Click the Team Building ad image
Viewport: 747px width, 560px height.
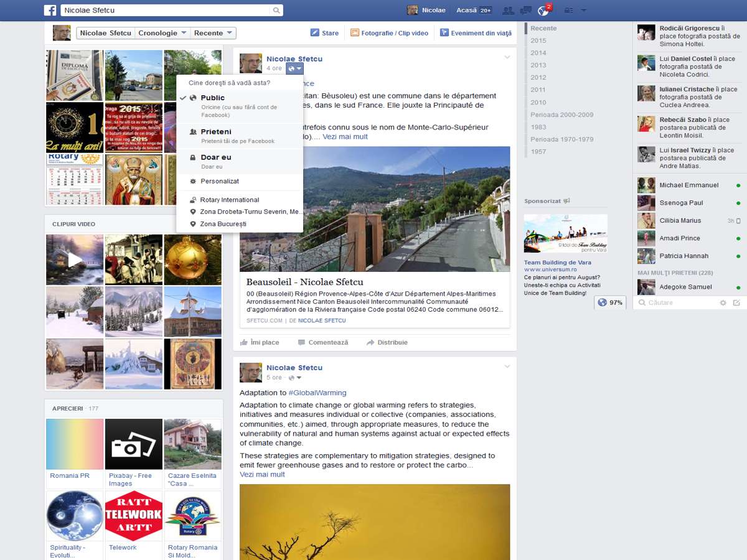(x=565, y=233)
